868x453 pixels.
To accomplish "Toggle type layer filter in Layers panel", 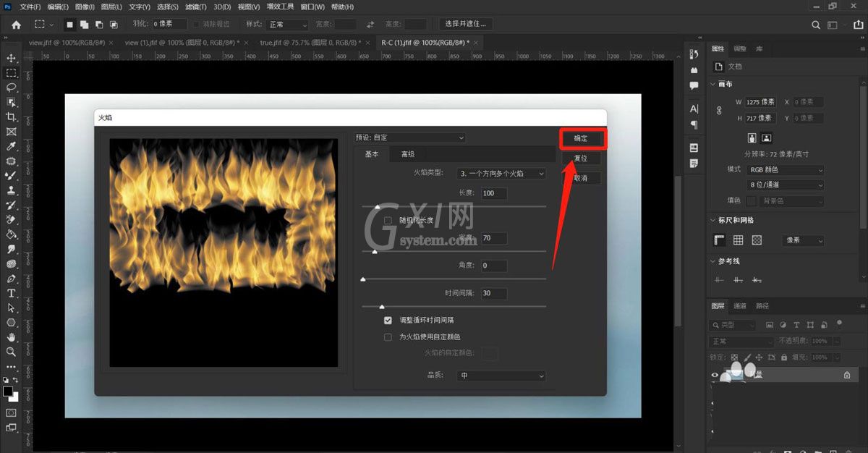I will 797,325.
